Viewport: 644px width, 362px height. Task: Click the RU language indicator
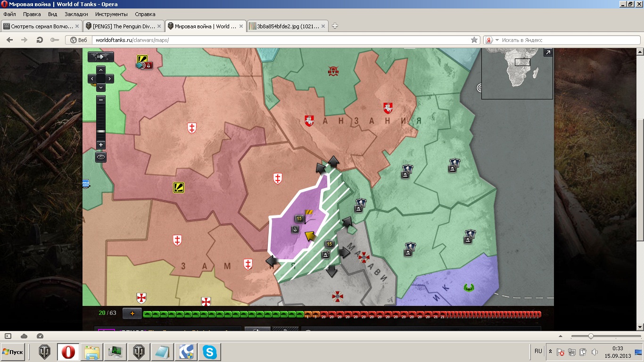click(538, 351)
